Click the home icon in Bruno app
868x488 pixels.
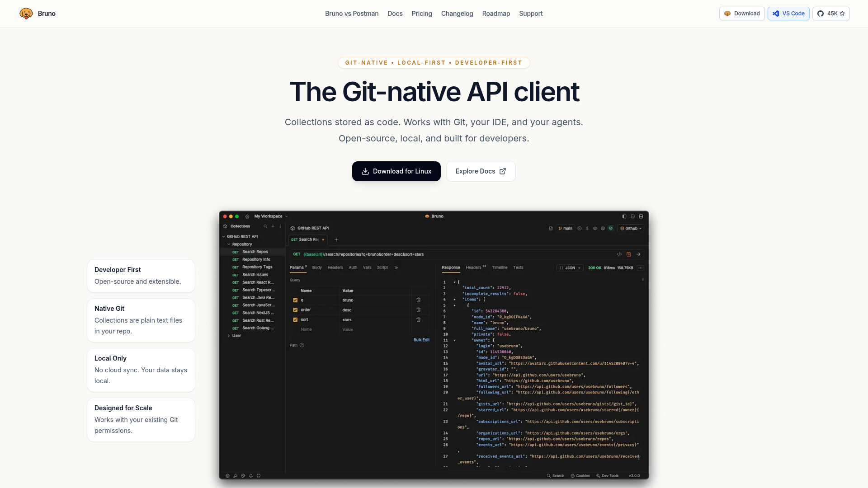click(247, 216)
